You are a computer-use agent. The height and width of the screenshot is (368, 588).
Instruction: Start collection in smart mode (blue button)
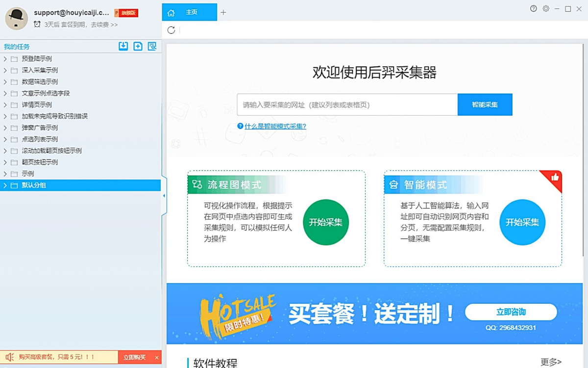point(522,222)
